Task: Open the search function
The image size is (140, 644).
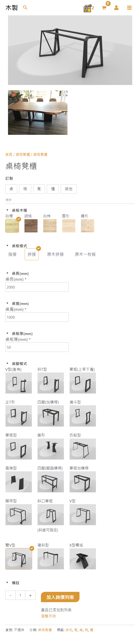Action: (x=25, y=8)
